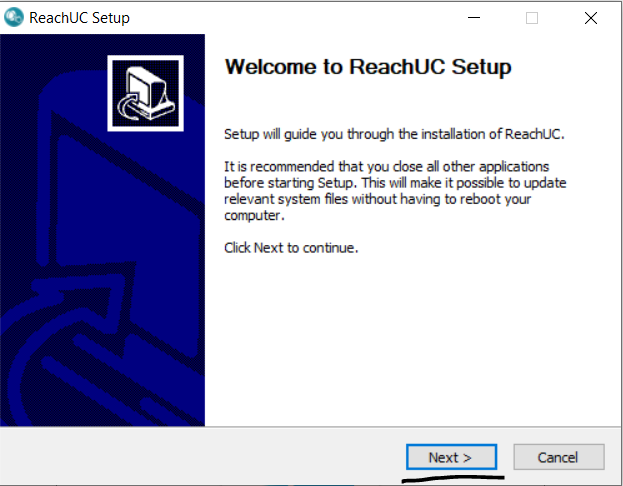This screenshot has width=623, height=486.
Task: Click empty title bar space beside the title
Action: [x=300, y=17]
